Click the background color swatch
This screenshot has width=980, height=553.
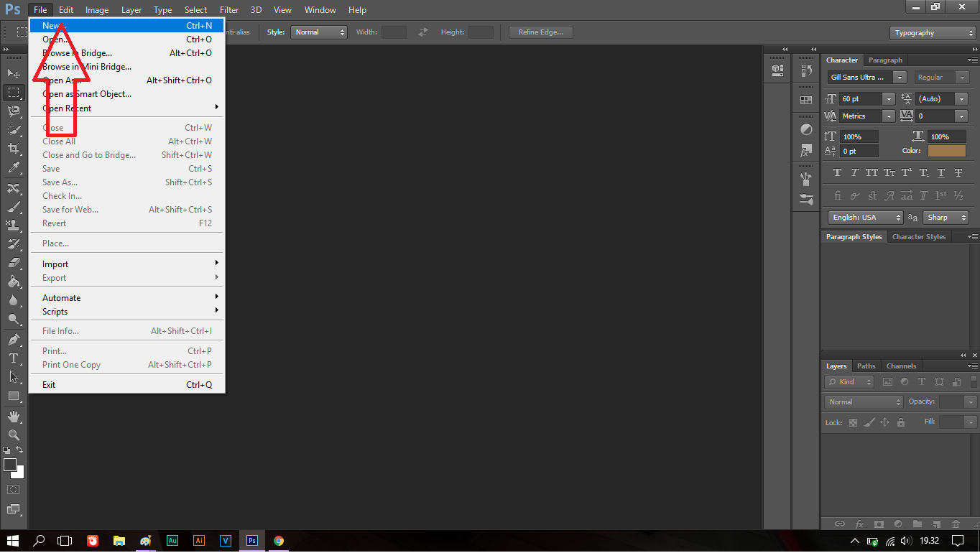tap(19, 473)
